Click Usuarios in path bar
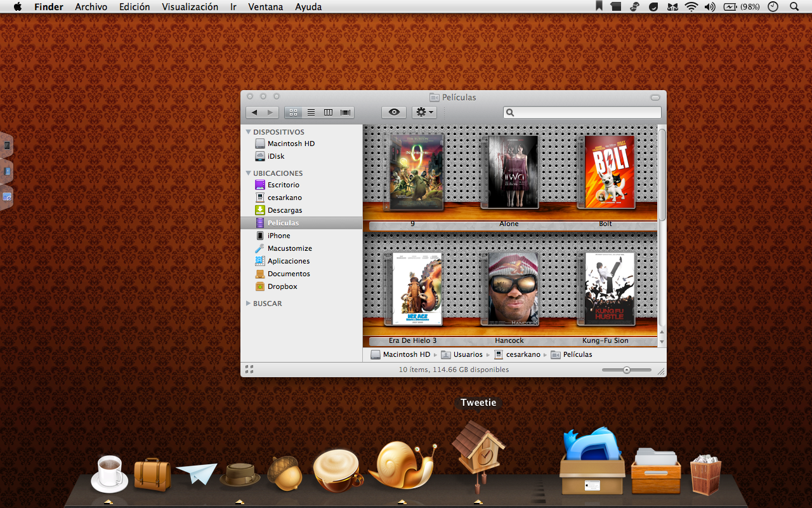This screenshot has height=508, width=812. click(x=462, y=354)
